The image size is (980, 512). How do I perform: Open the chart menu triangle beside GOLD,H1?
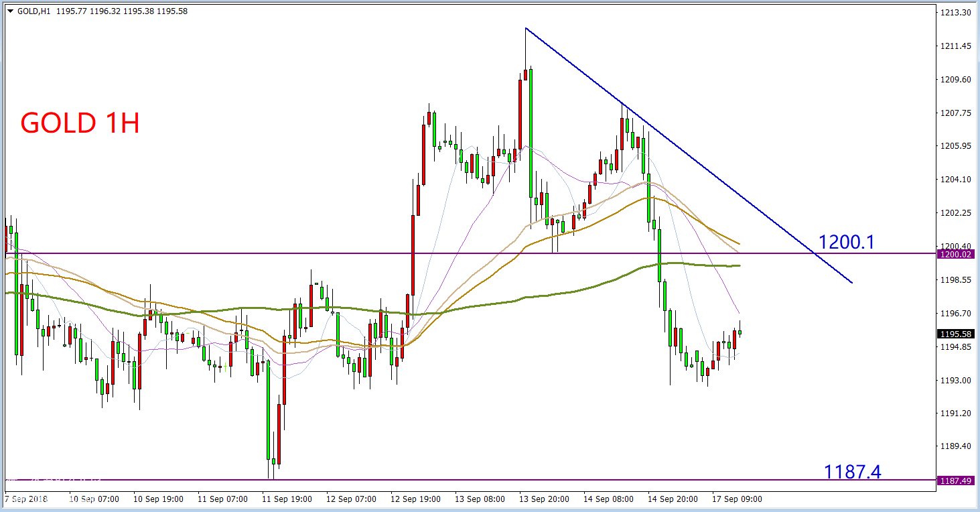tap(10, 11)
